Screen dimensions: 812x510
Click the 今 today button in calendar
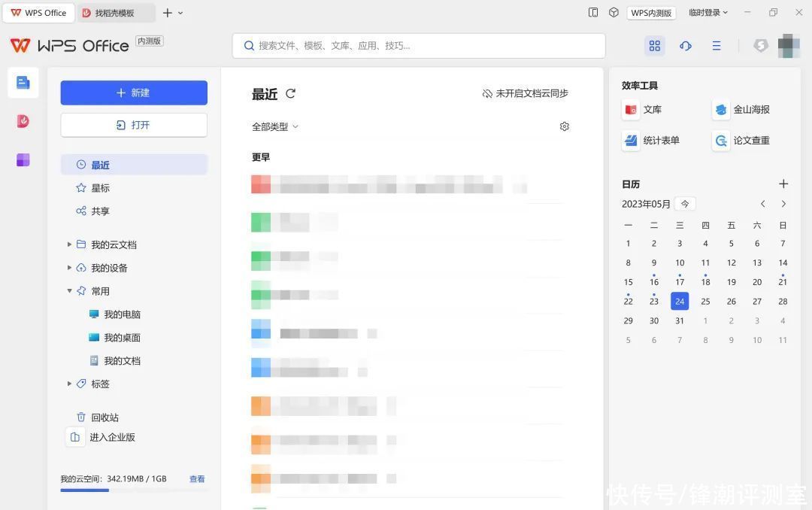tap(685, 204)
